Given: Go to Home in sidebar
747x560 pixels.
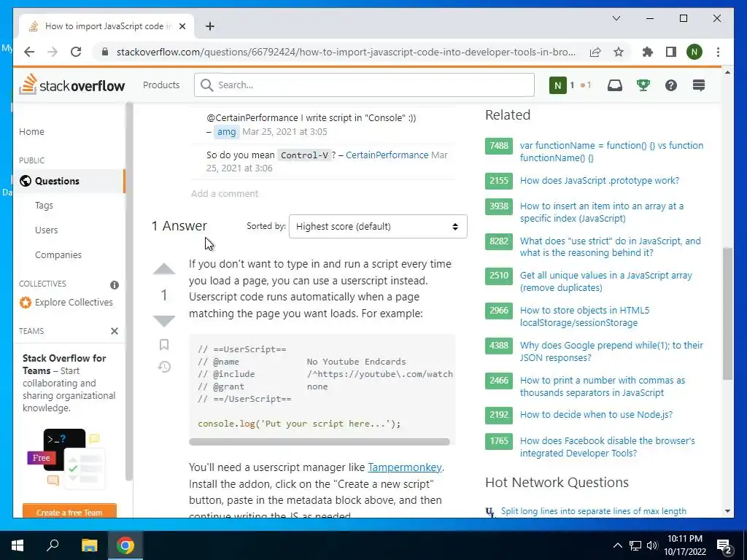Looking at the screenshot, I should pyautogui.click(x=31, y=131).
